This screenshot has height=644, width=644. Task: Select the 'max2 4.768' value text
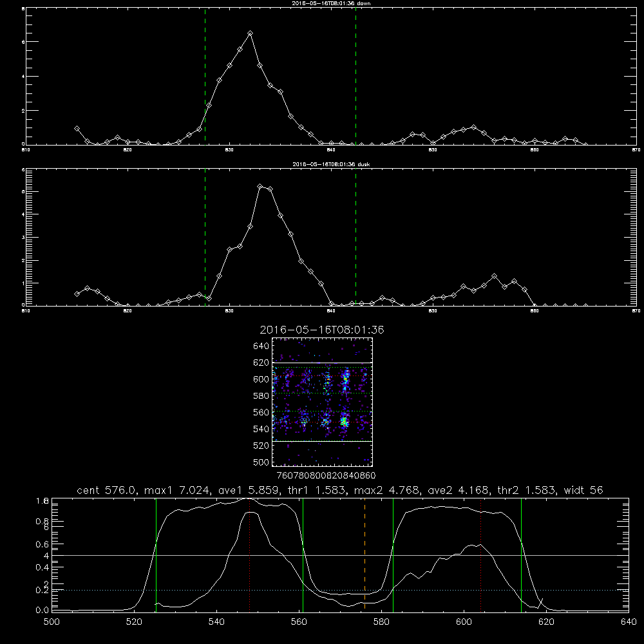click(386, 490)
